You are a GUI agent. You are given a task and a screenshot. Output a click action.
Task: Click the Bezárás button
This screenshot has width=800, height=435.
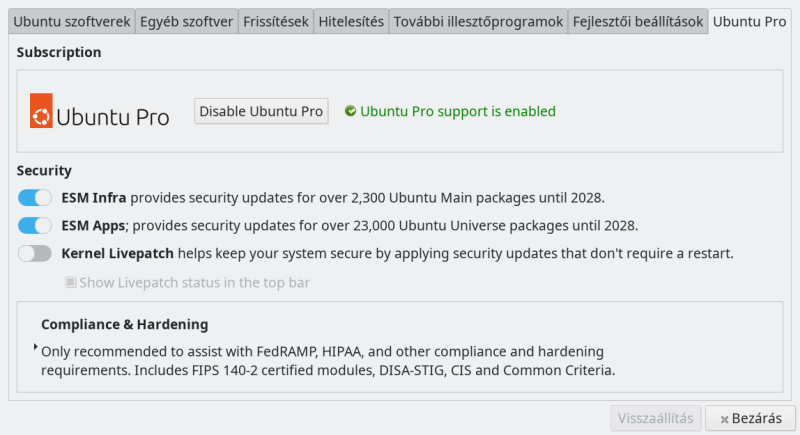[x=751, y=418]
